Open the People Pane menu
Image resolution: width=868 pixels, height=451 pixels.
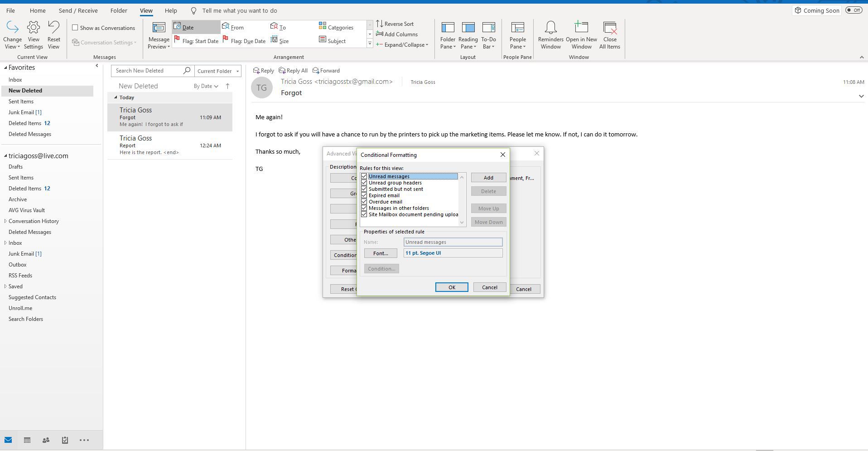point(517,35)
